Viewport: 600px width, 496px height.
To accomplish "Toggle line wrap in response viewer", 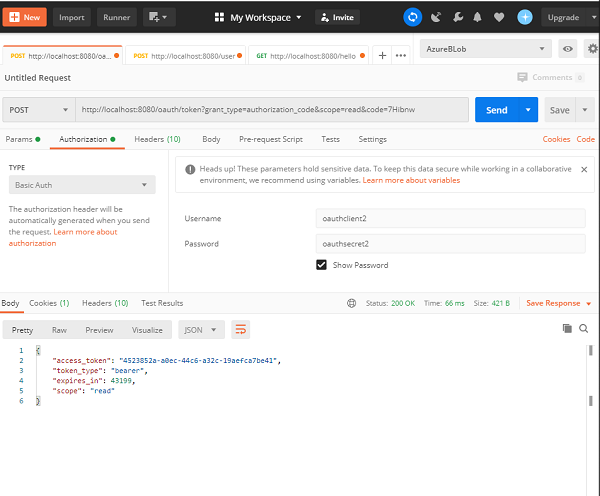I will 240,329.
